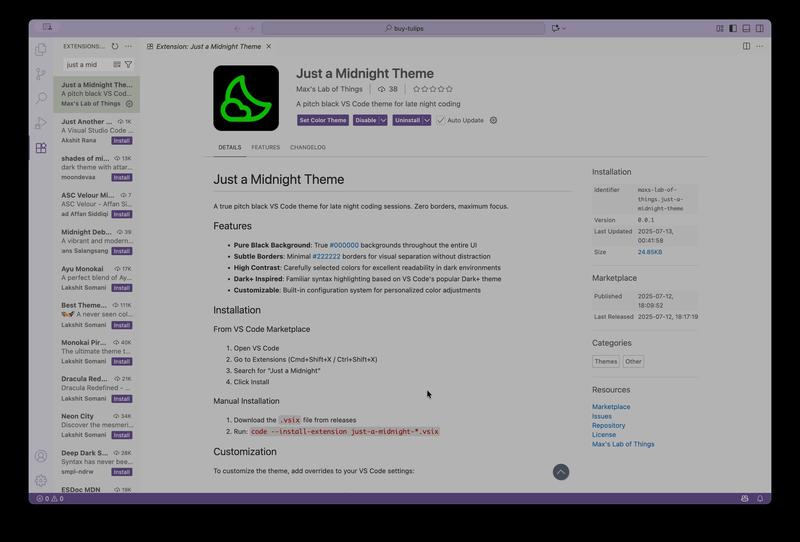Click the Disable button
The image size is (800, 542).
tap(365, 120)
